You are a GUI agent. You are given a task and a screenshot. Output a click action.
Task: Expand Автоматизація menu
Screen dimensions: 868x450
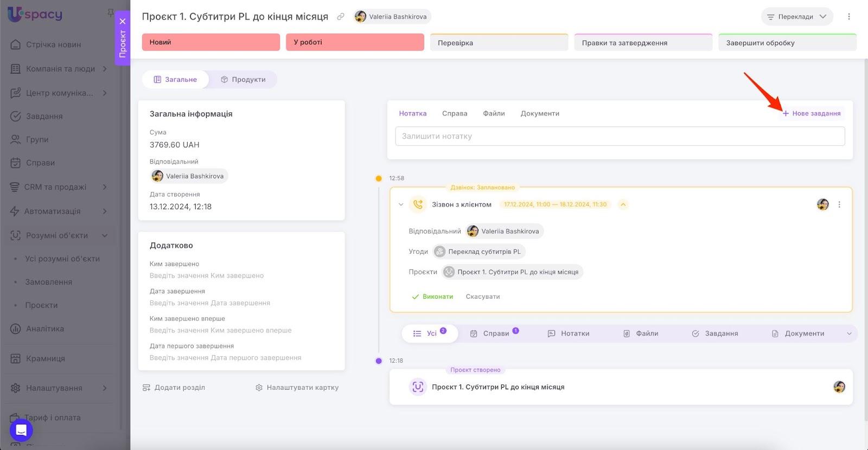click(59, 211)
